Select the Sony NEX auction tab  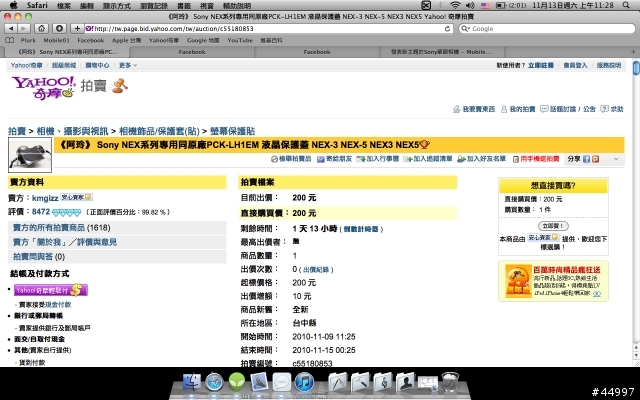67,52
